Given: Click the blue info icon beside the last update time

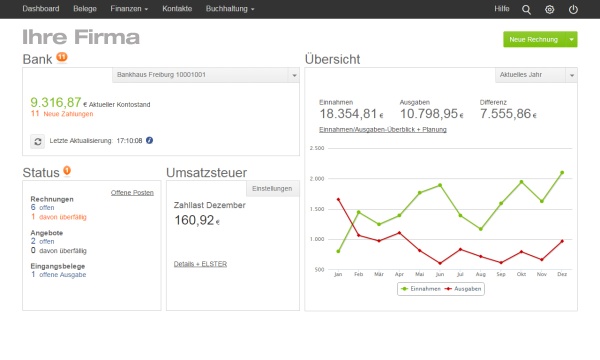Looking at the screenshot, I should point(149,140).
